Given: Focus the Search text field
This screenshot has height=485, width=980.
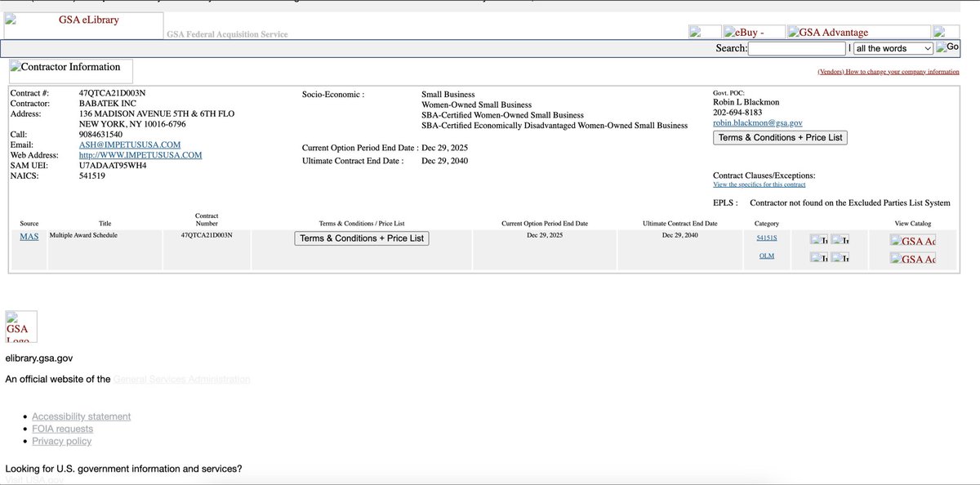Looking at the screenshot, I should [x=796, y=48].
